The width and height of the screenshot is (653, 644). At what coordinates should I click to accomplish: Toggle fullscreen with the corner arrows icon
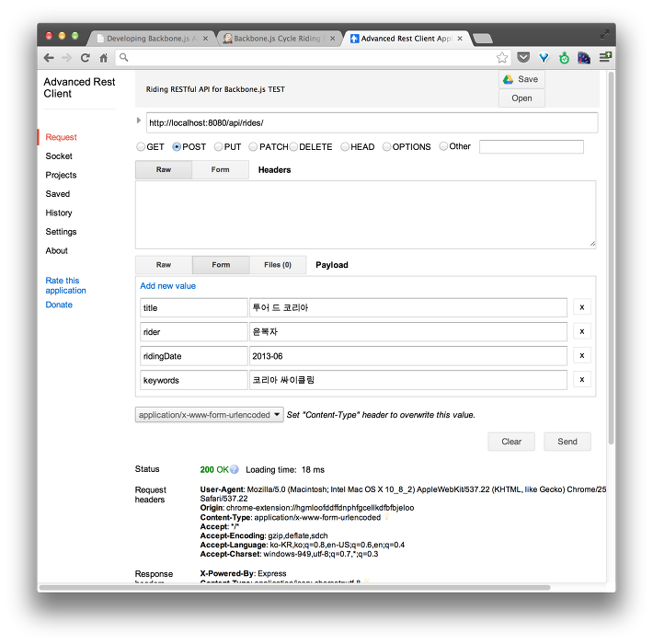click(x=604, y=34)
